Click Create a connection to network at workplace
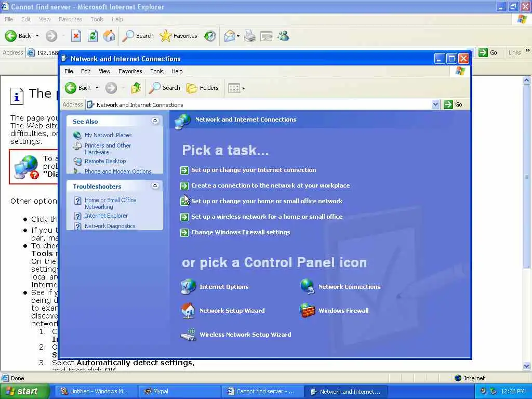This screenshot has width=532, height=399. pyautogui.click(x=270, y=185)
